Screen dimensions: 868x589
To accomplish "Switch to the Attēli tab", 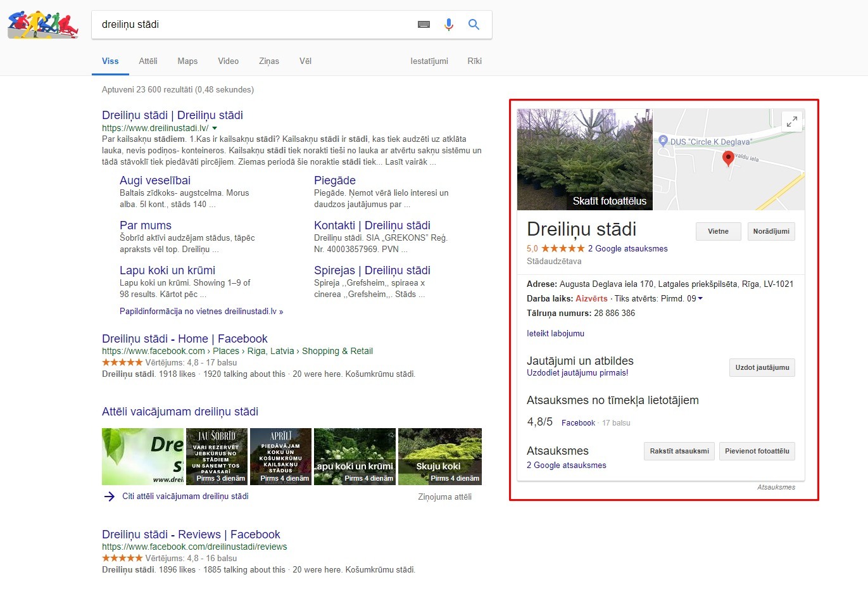I will click(148, 61).
